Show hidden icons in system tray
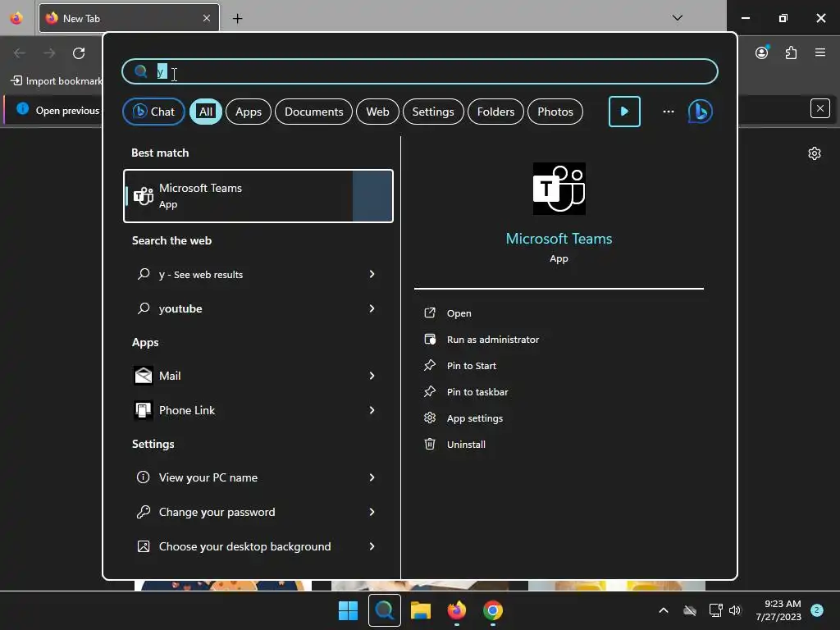Viewport: 840px width, 630px height. click(x=663, y=610)
